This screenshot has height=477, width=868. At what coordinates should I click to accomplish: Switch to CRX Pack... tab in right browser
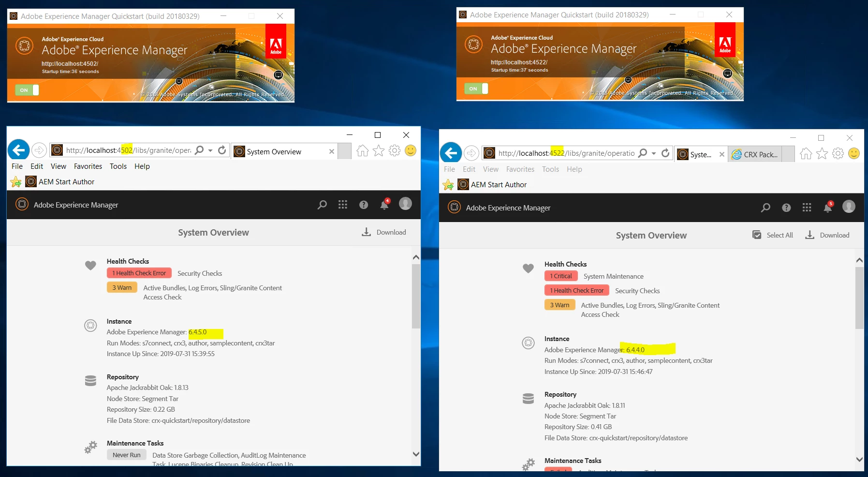pos(755,154)
